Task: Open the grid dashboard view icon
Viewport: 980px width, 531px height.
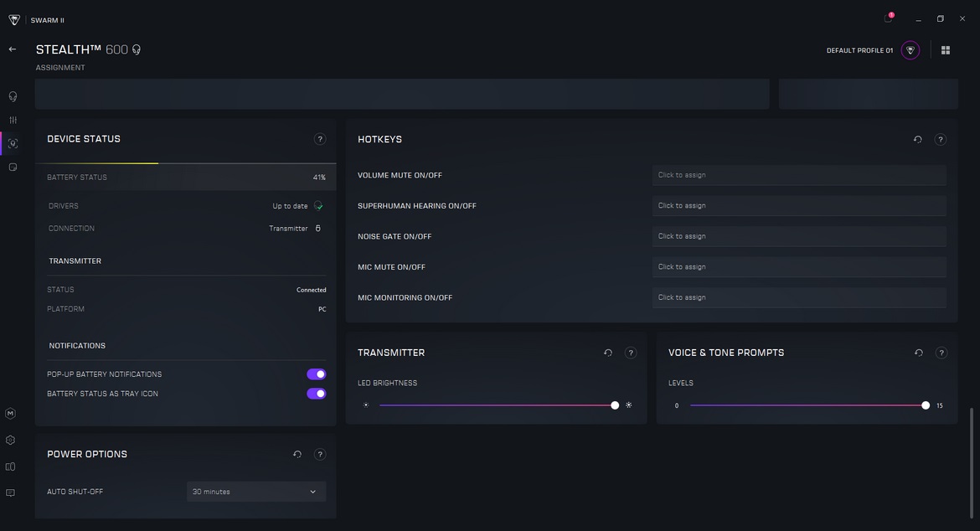Action: [946, 50]
